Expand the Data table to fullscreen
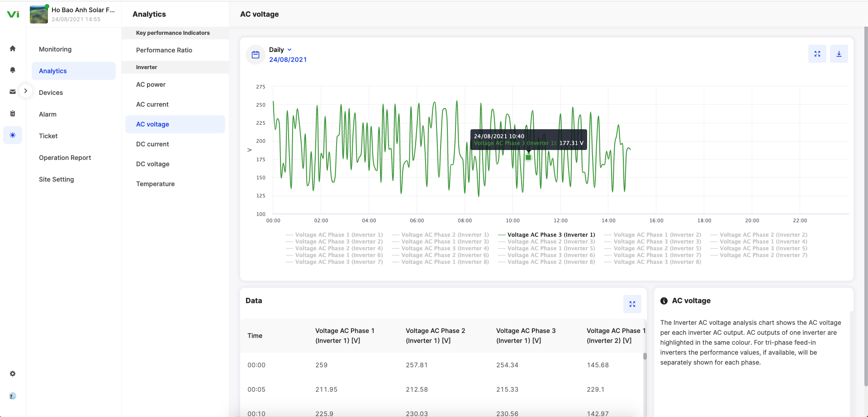The width and height of the screenshot is (868, 417). pos(632,304)
